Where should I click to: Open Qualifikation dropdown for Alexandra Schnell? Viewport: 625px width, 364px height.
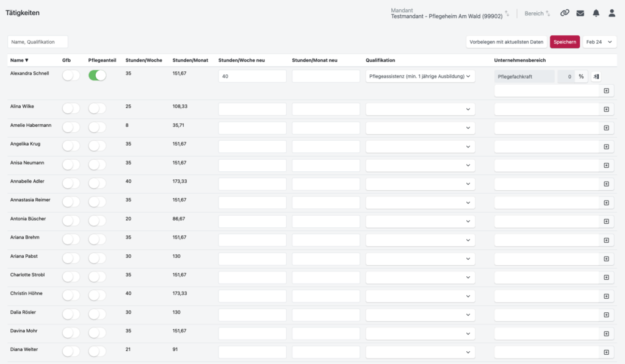(x=420, y=76)
